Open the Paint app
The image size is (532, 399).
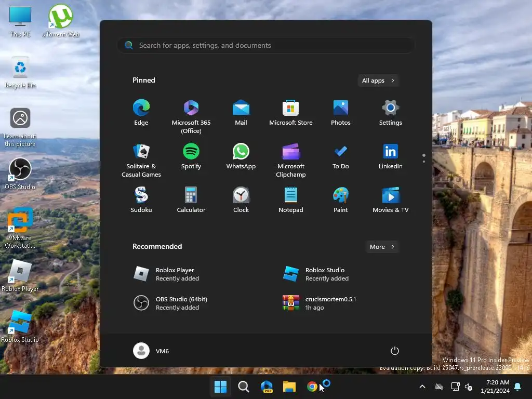click(x=341, y=200)
